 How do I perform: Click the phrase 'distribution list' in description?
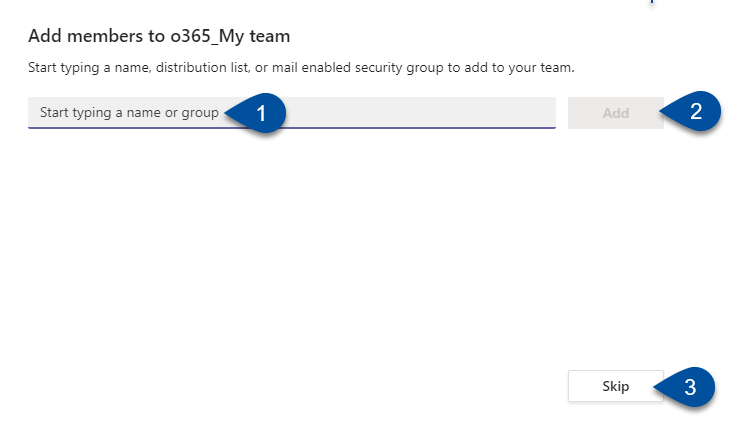pyautogui.click(x=202, y=68)
